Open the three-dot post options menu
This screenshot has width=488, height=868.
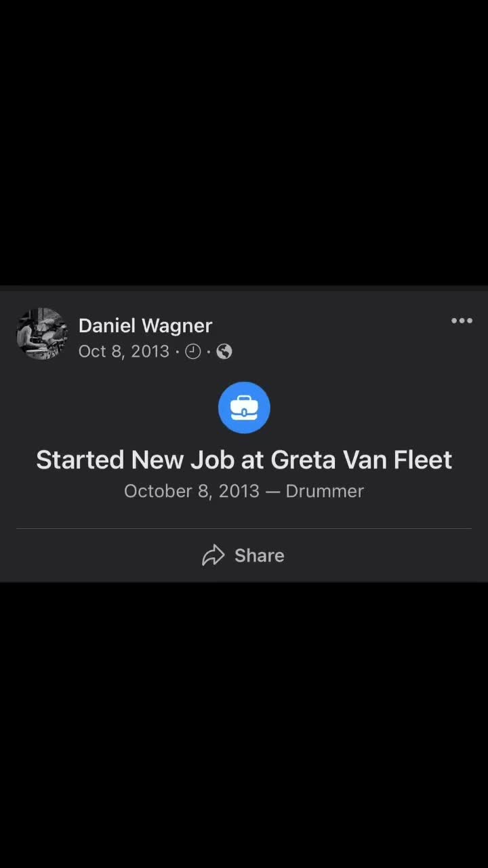[462, 321]
